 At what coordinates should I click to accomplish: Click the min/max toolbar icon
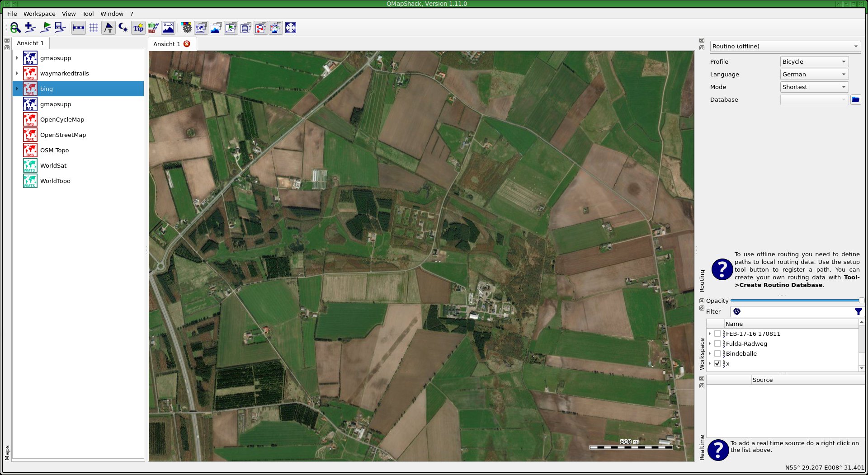[x=152, y=28]
